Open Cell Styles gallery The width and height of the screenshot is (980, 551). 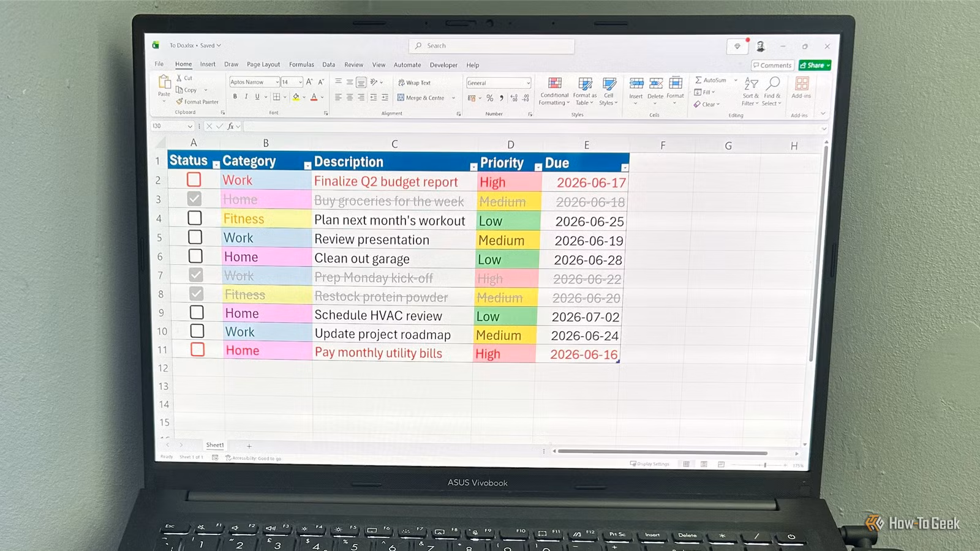[608, 91]
